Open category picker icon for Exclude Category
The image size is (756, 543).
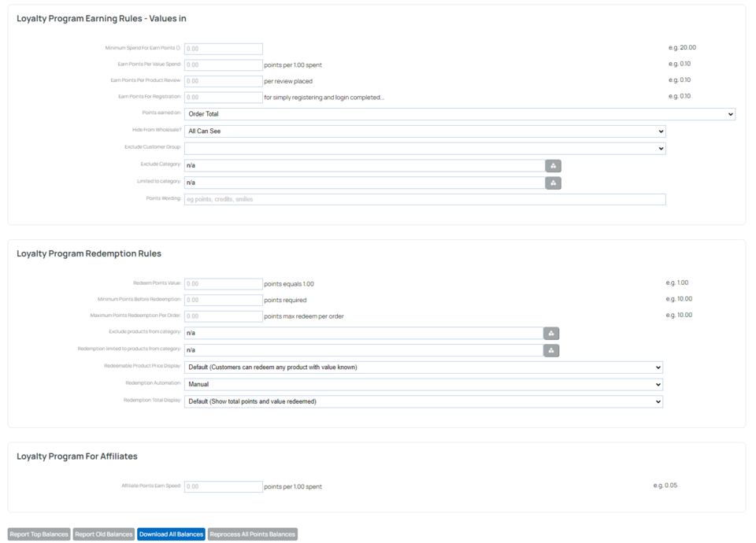point(553,166)
